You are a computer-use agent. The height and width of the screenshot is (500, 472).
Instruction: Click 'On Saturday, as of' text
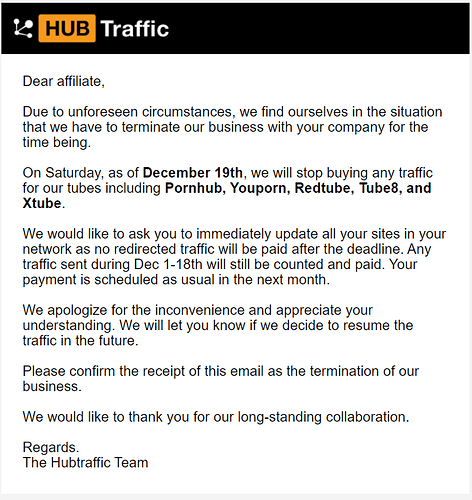coord(81,173)
